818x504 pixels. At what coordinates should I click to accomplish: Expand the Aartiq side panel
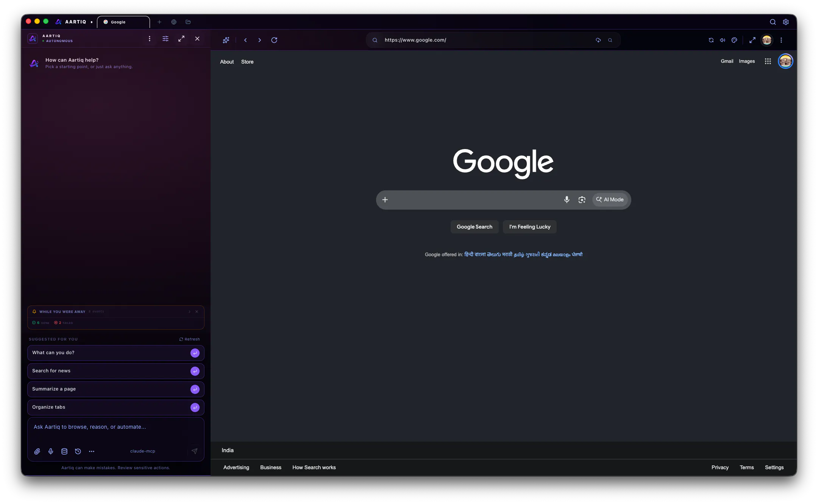point(181,39)
